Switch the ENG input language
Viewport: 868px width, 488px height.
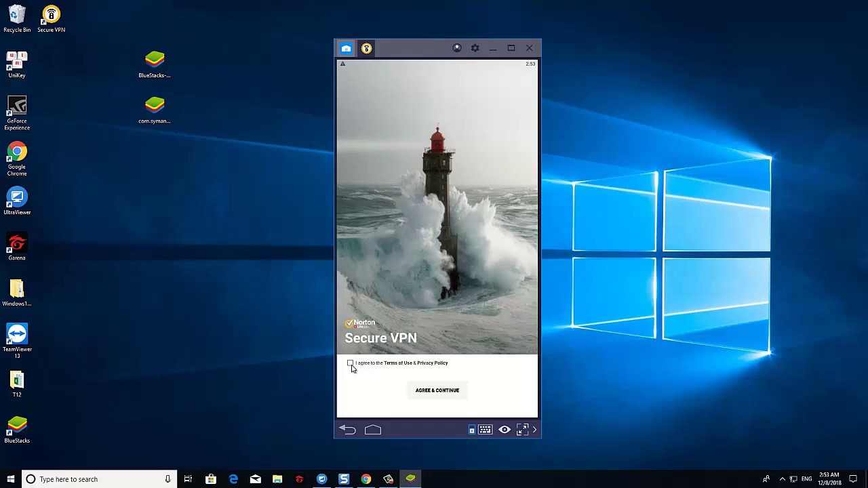(806, 479)
